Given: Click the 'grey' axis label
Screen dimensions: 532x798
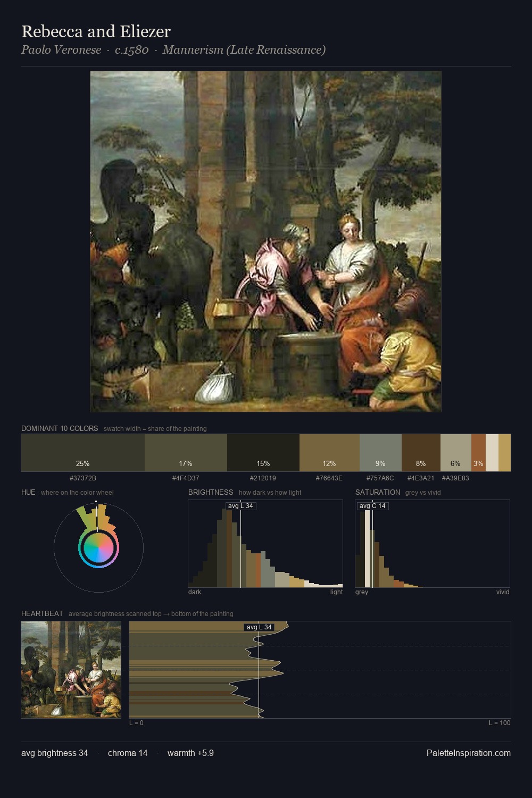Looking at the screenshot, I should pos(362,592).
